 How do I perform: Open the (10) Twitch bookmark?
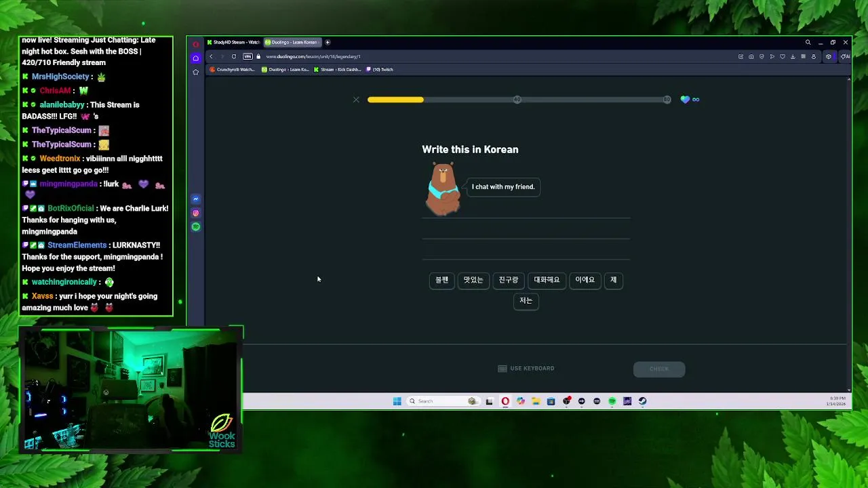[380, 69]
